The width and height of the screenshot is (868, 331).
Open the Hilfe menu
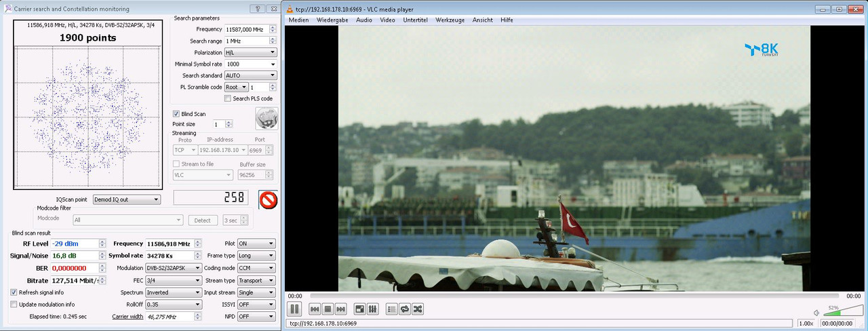click(x=507, y=20)
